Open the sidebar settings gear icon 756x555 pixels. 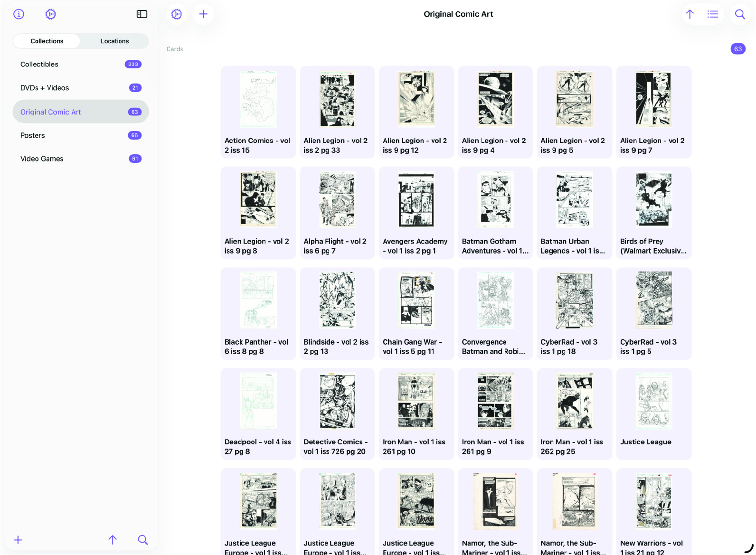[x=50, y=14]
